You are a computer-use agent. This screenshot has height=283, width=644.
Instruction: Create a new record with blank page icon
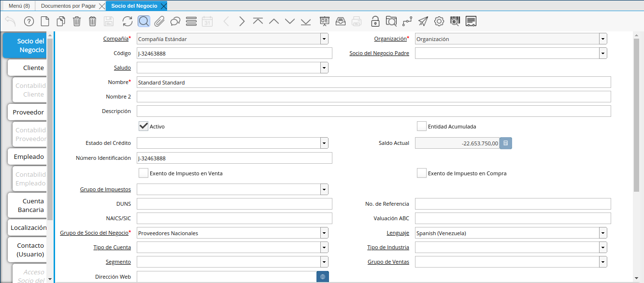(44, 21)
